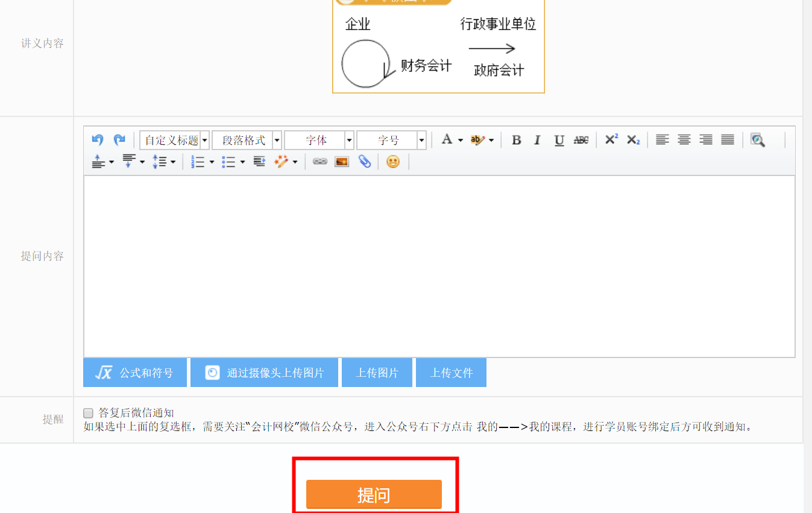Toggle the numbered list option
Viewport: 812px width, 513px height.
tap(199, 162)
